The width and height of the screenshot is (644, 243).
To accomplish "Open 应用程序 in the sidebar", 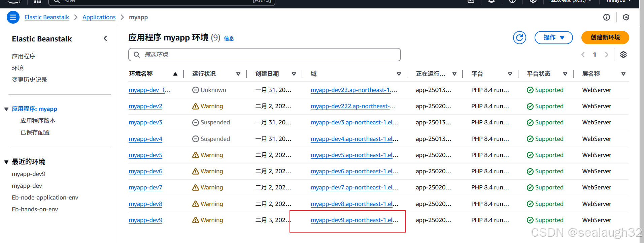I will [x=24, y=56].
